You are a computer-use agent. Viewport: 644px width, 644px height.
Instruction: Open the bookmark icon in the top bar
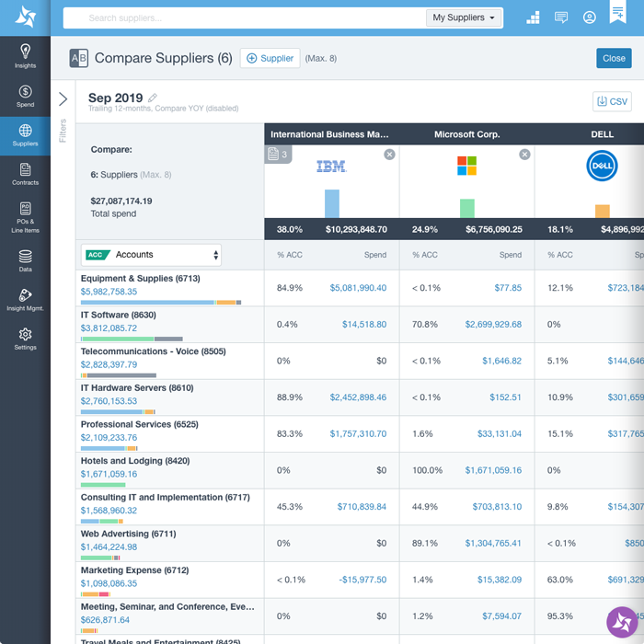click(617, 13)
